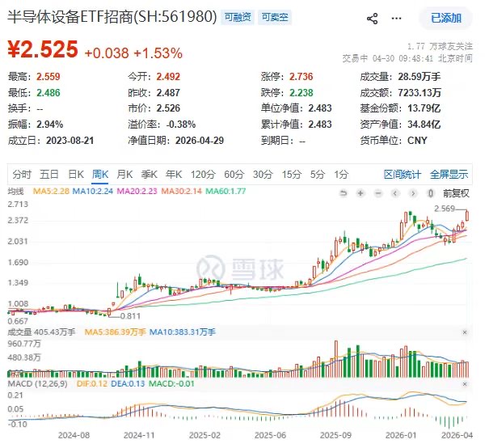Open the three-dot more options menu
Image resolution: width=489 pixels, height=448 pixels.
(x=396, y=19)
